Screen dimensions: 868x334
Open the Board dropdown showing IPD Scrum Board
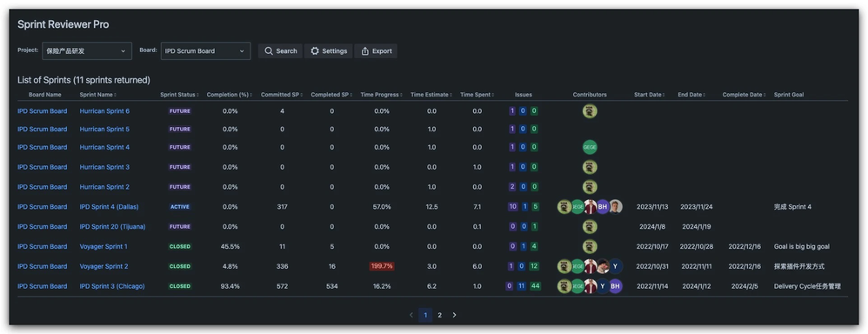[205, 51]
